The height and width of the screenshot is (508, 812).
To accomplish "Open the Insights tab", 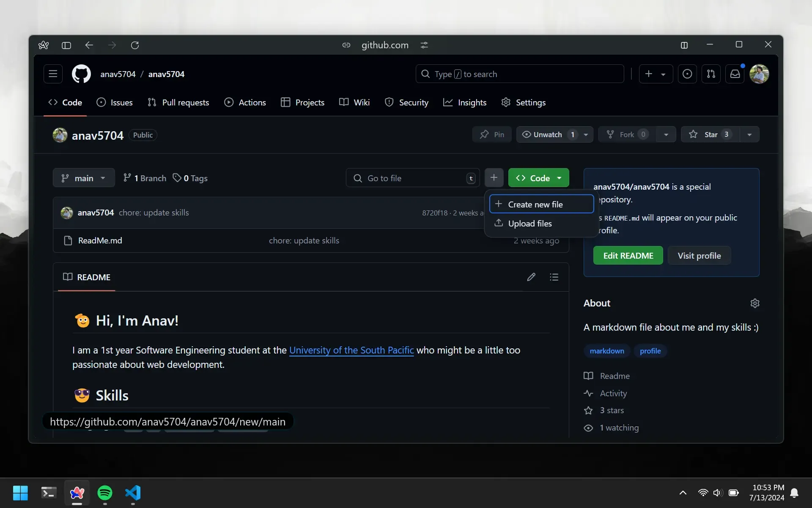I will pyautogui.click(x=465, y=102).
